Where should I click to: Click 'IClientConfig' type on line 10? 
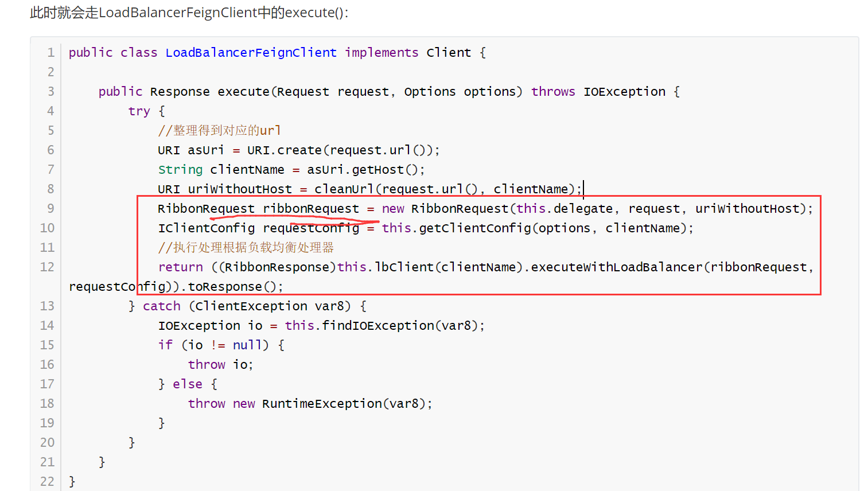click(x=206, y=228)
